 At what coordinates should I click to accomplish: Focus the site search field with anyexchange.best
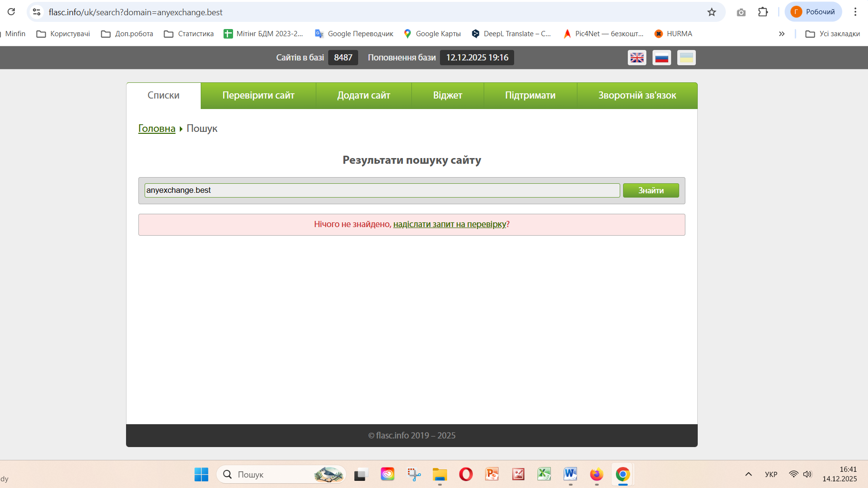(382, 190)
